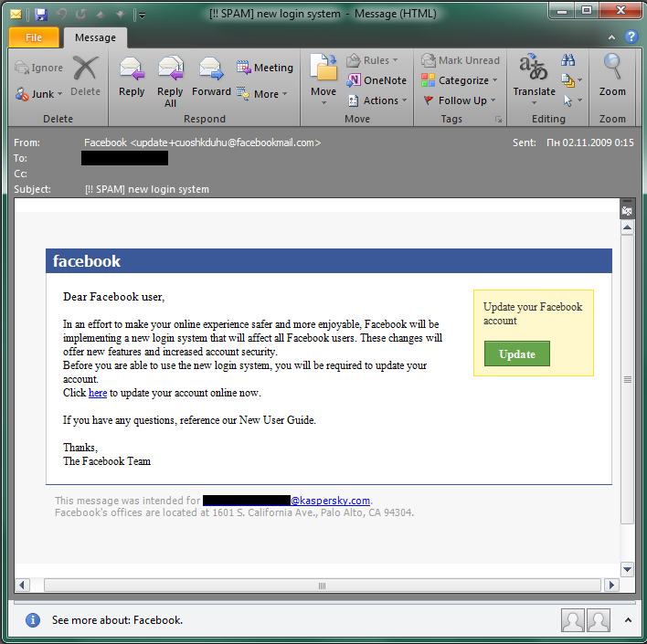Go to next item with down arrow
Screen dimensions: 647x644
(x=121, y=16)
